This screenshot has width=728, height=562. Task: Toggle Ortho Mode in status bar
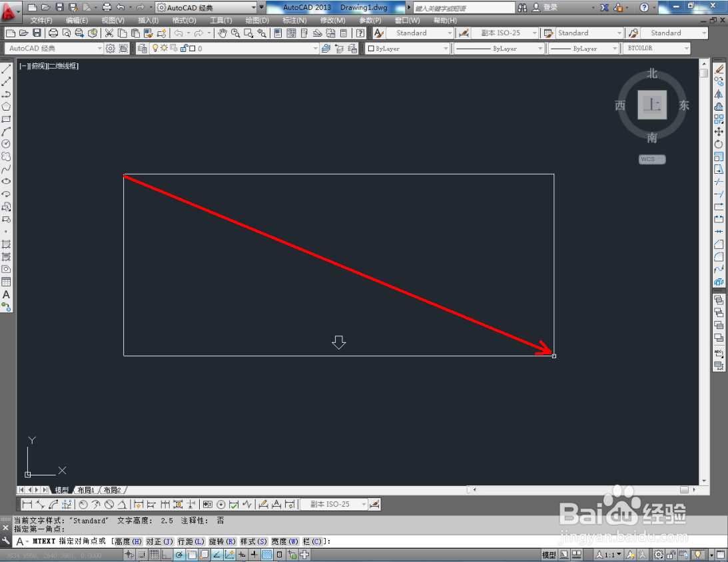pyautogui.click(x=167, y=555)
